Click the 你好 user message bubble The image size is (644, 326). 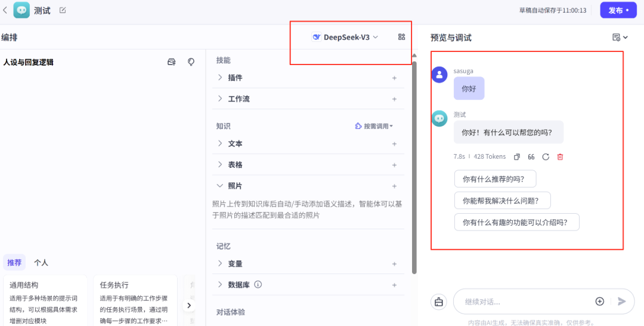(469, 88)
